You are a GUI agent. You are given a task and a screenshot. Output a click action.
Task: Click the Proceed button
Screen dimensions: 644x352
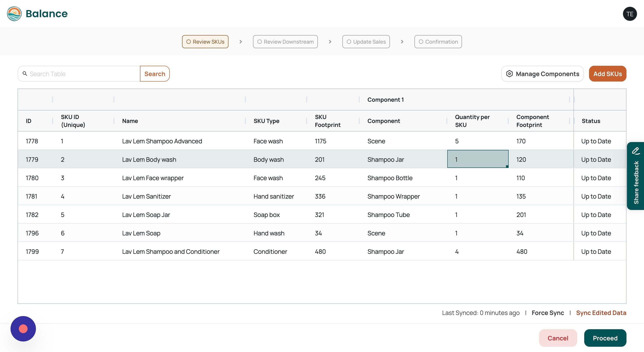coord(605,338)
